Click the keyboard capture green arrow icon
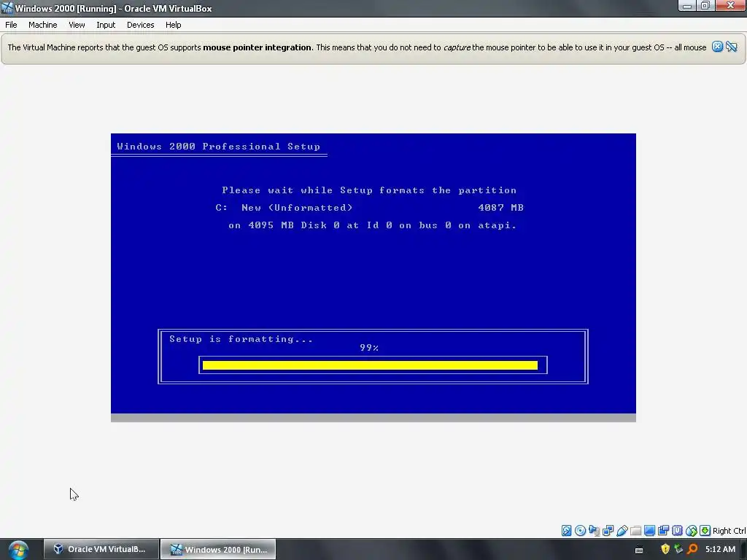This screenshot has height=560, width=747. coord(705,531)
